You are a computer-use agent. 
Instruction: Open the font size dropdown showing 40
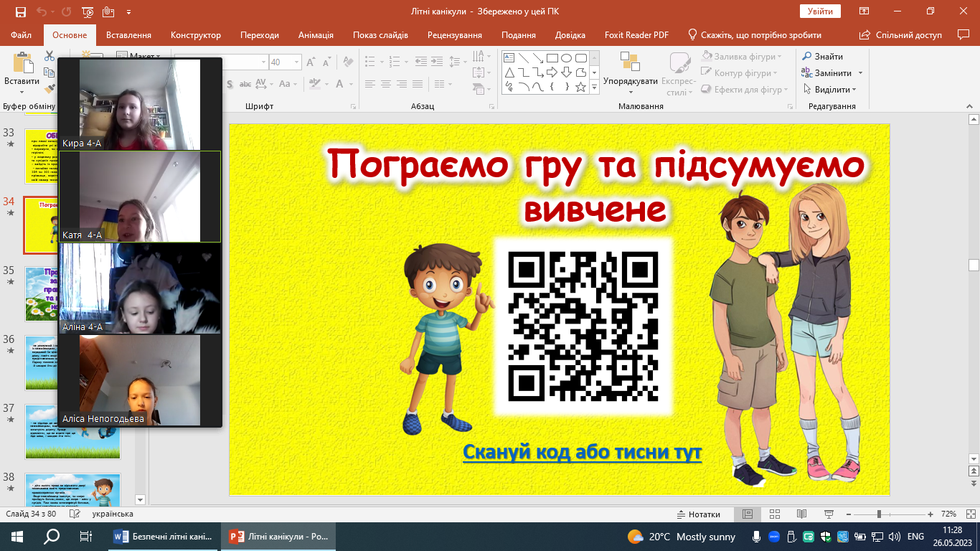tap(296, 62)
